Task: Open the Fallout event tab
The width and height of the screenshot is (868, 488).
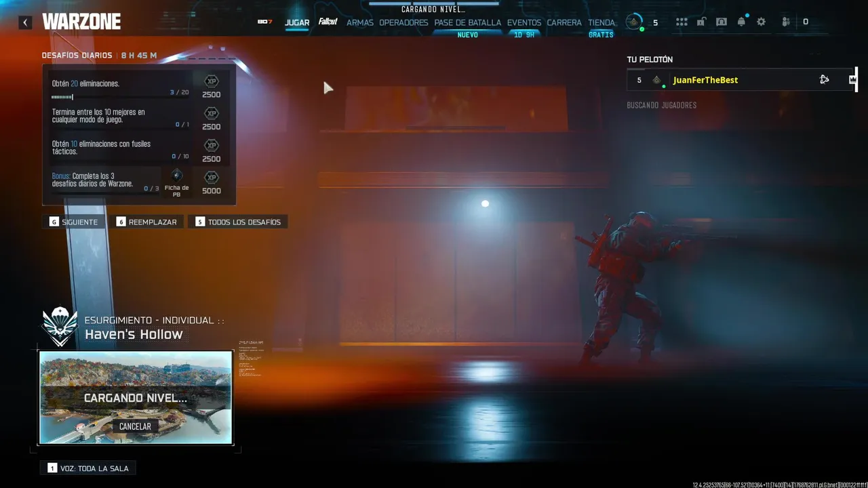Action: 328,22
